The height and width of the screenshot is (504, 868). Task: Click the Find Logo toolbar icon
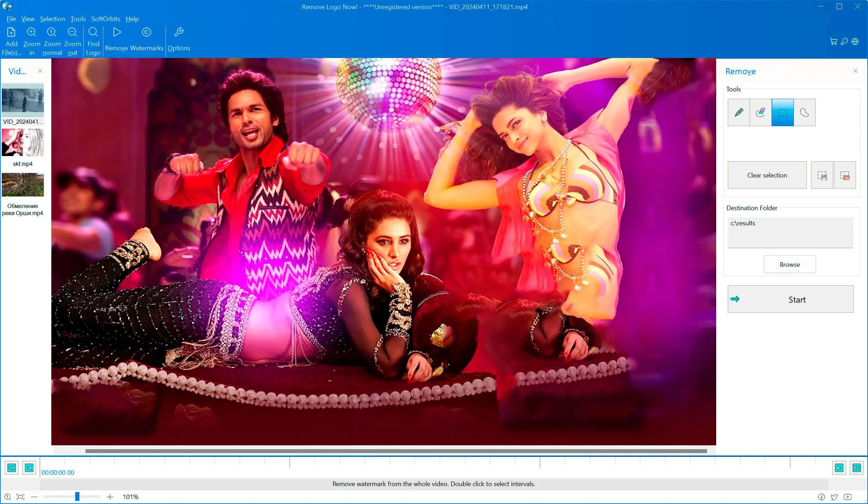coord(93,32)
